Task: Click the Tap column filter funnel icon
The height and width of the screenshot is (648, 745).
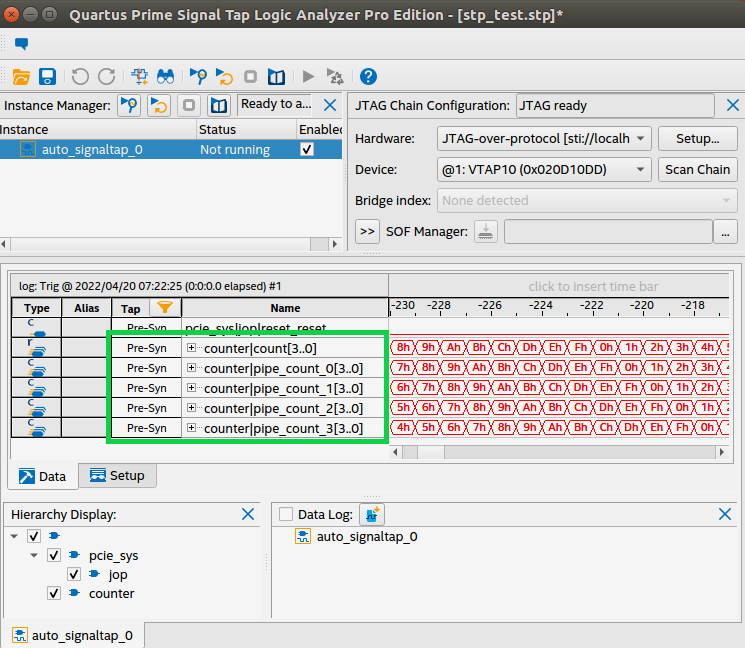Action: 165,308
